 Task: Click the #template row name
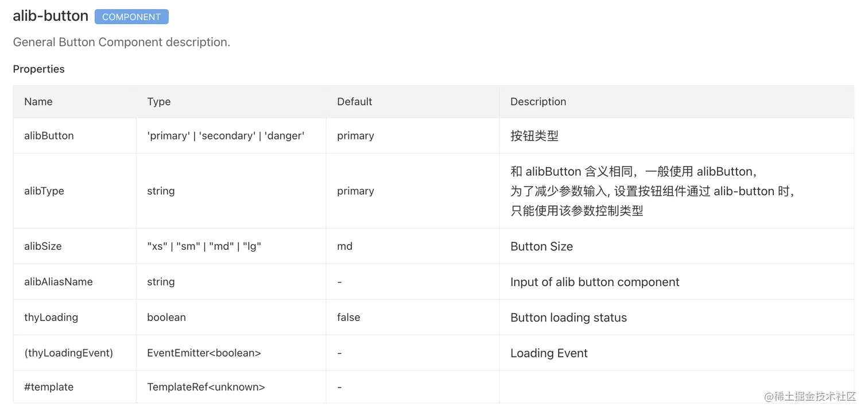click(x=49, y=386)
